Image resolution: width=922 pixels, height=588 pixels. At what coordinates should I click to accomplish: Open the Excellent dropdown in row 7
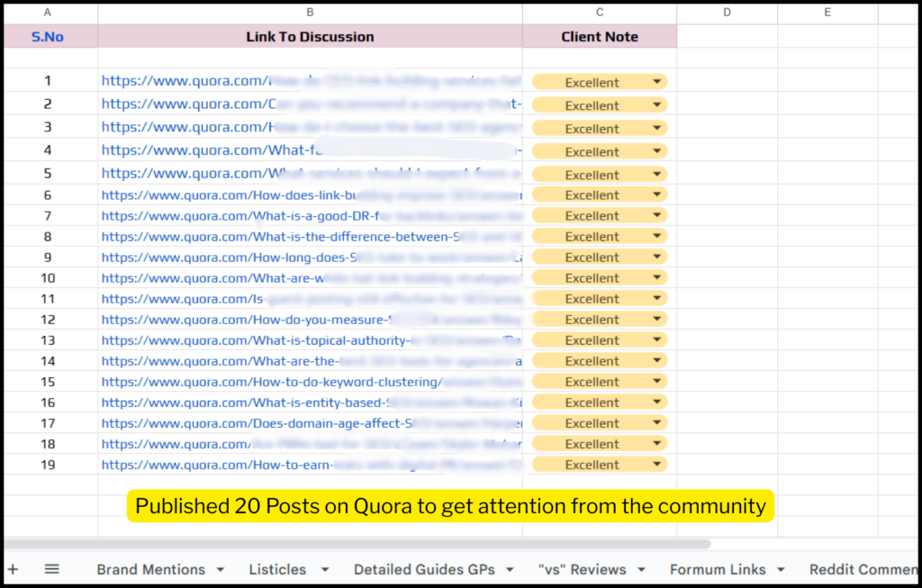(600, 215)
